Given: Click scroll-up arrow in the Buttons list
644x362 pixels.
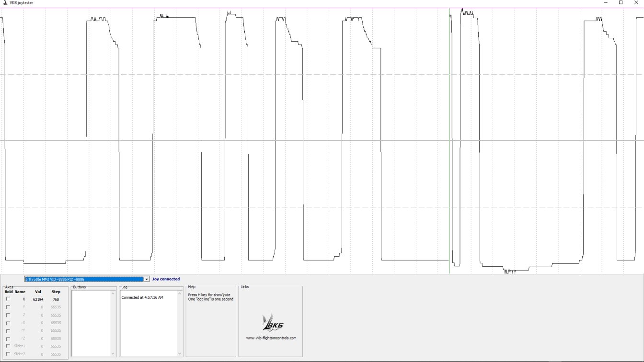Looking at the screenshot, I should (x=113, y=293).
